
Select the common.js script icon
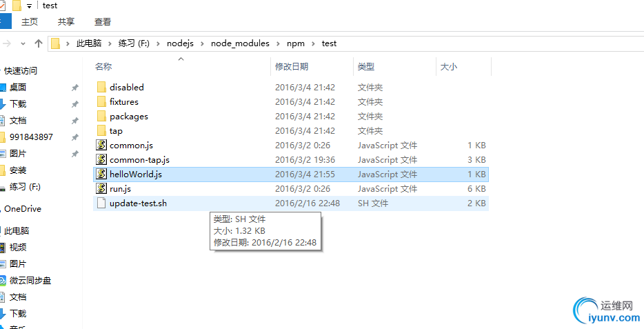101,145
